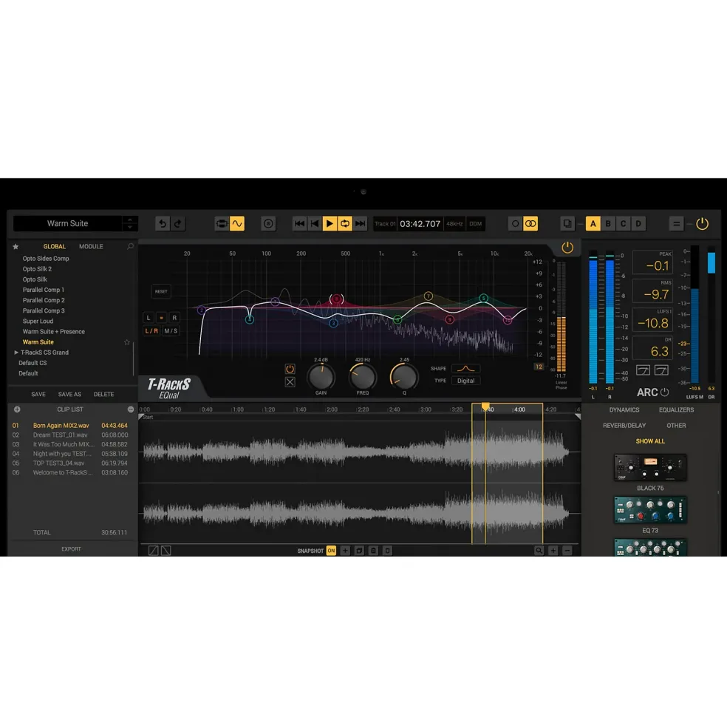Select EQ band node 7
Screen dimensions: 727x728
(x=428, y=296)
